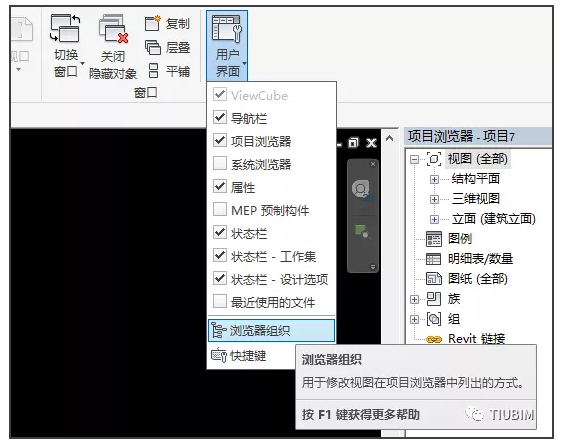The image size is (563, 445).
Task: Expand the 组 tree node
Action: tap(415, 319)
